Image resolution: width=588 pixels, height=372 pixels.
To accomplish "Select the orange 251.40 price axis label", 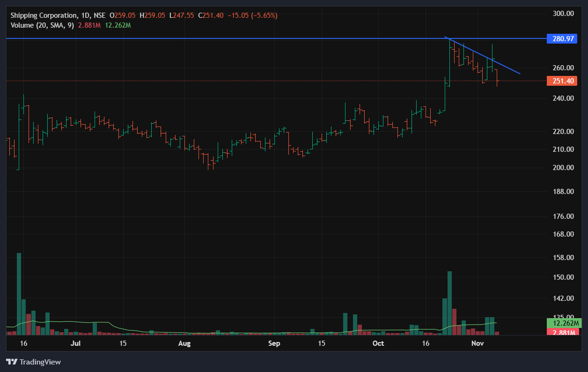I will (563, 81).
